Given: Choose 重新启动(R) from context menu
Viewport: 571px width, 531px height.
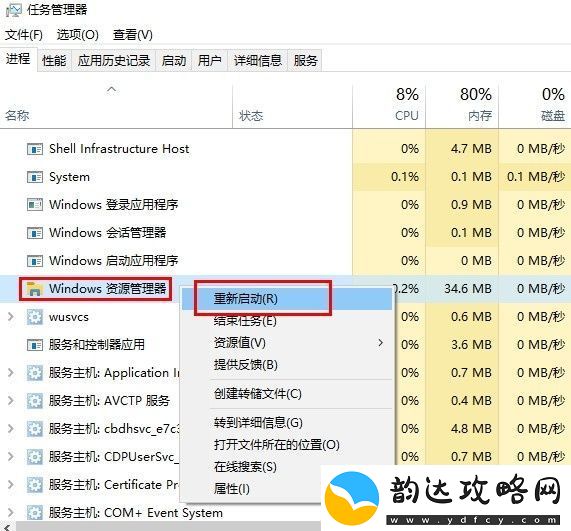Looking at the screenshot, I should point(287,299).
